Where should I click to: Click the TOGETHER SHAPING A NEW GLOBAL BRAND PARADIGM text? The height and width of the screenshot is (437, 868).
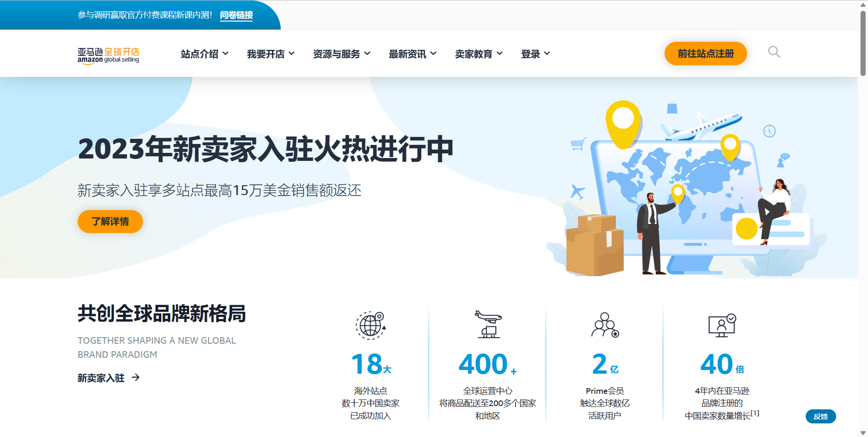point(157,347)
